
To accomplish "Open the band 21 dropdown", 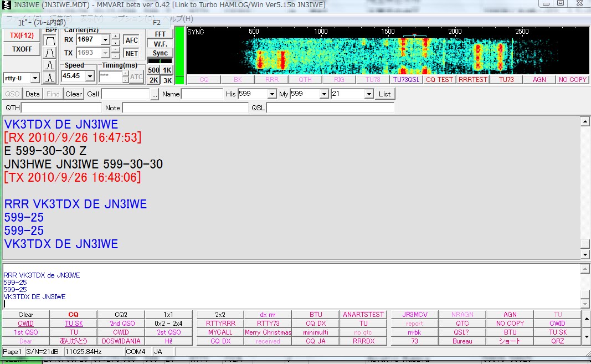I will coord(369,94).
